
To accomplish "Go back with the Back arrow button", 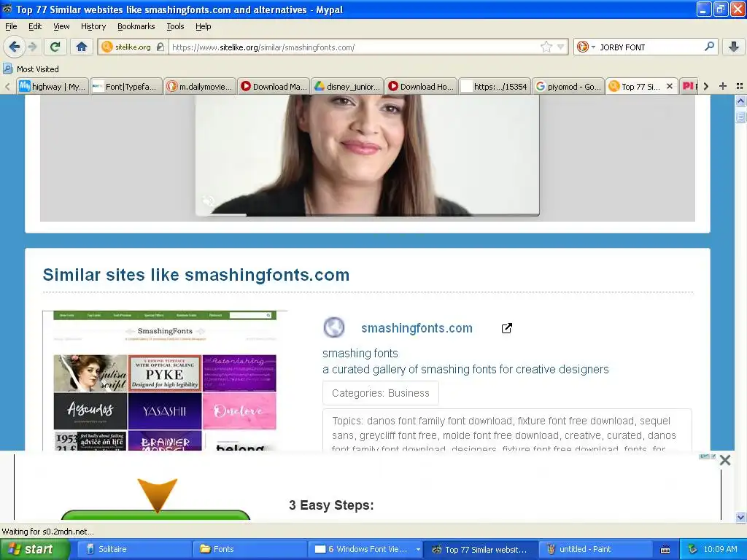I will tap(15, 47).
